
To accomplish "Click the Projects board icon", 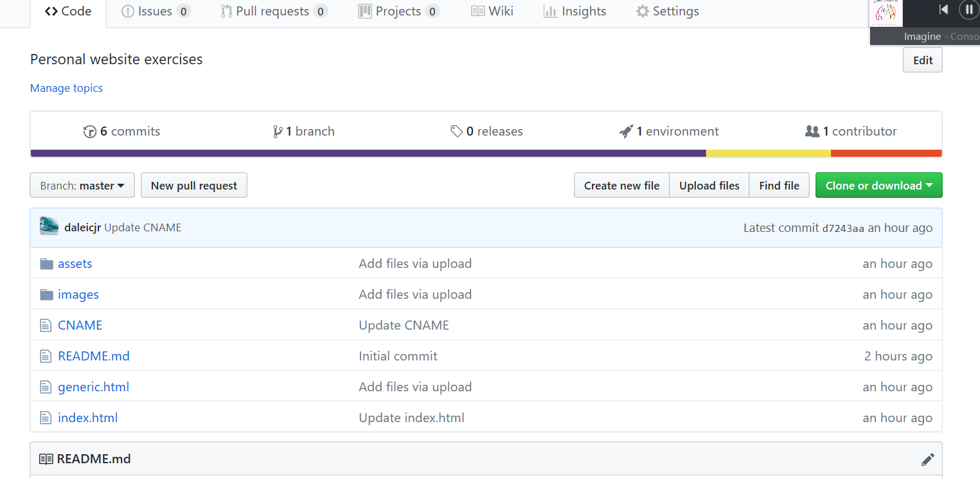I will pyautogui.click(x=365, y=12).
